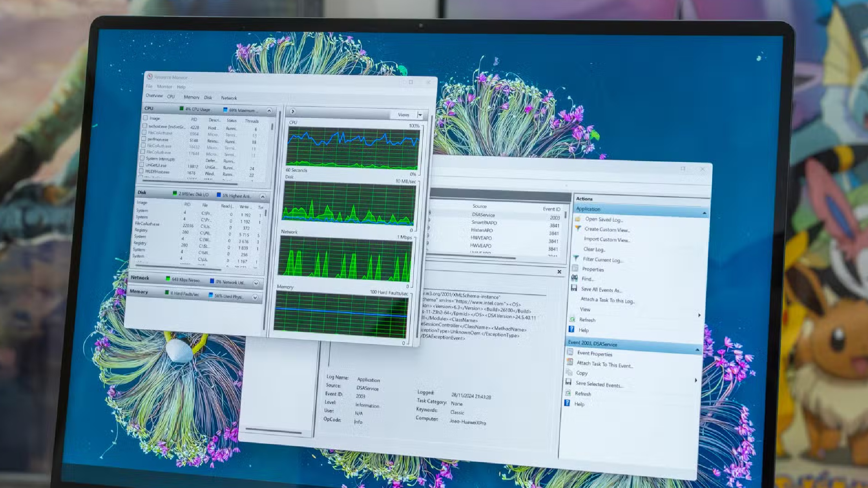Click the Find binoculars icon
The image size is (868, 488).
click(x=574, y=278)
